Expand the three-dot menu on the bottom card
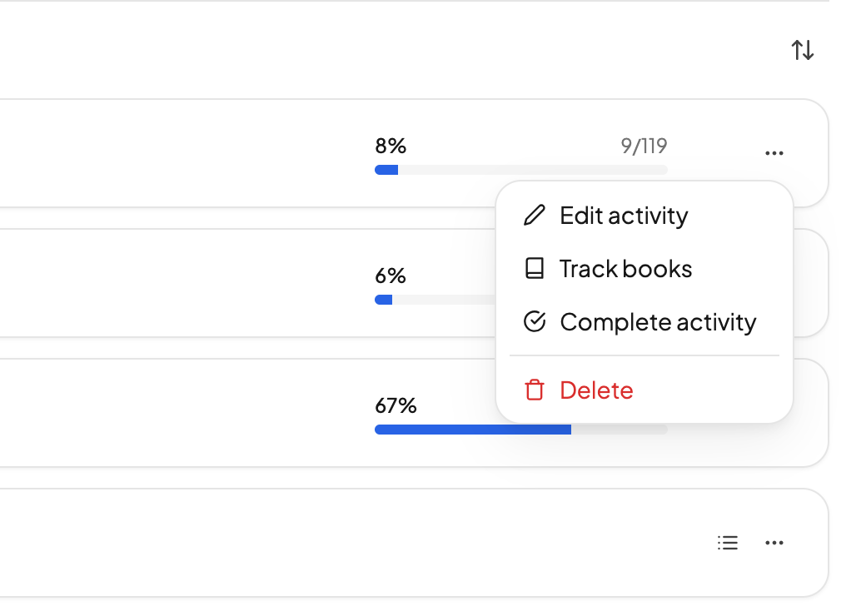 click(x=774, y=543)
